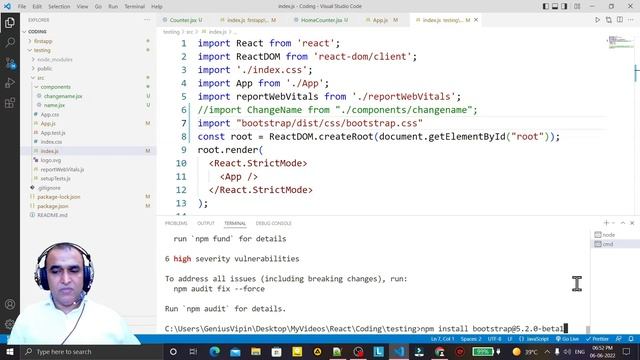The height and width of the screenshot is (360, 640).
Task: Close the terminal panel
Action: tap(632, 223)
